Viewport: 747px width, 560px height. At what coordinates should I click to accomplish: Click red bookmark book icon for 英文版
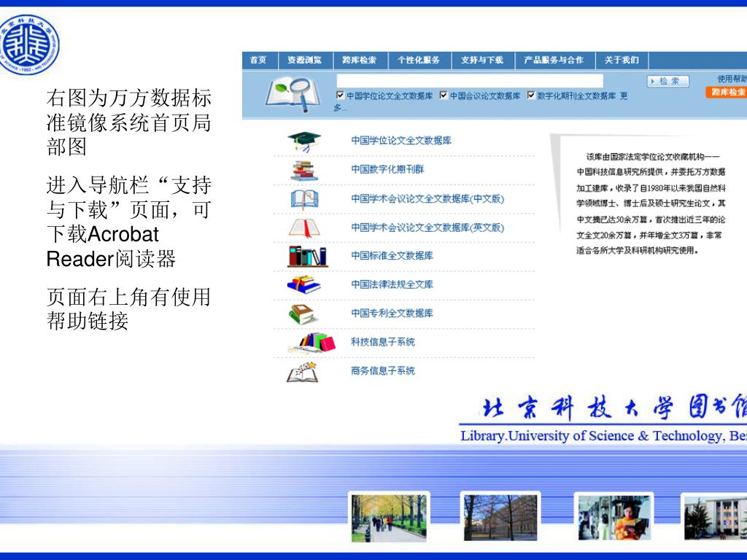(304, 227)
